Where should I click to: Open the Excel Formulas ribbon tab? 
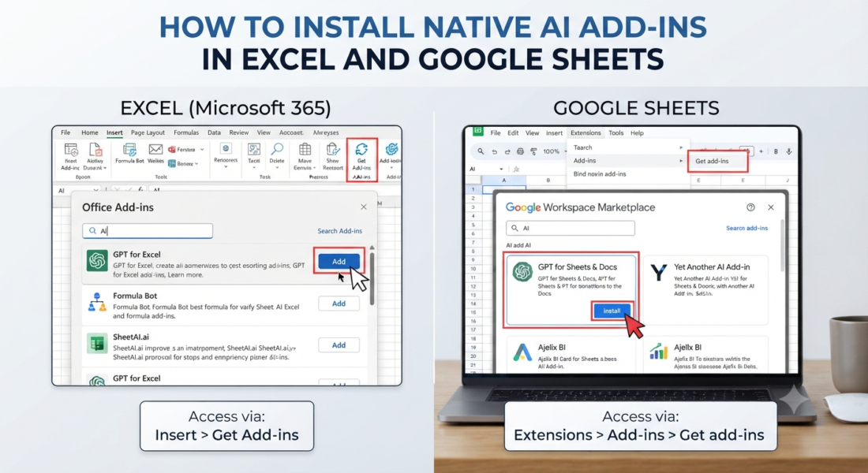[x=186, y=132]
